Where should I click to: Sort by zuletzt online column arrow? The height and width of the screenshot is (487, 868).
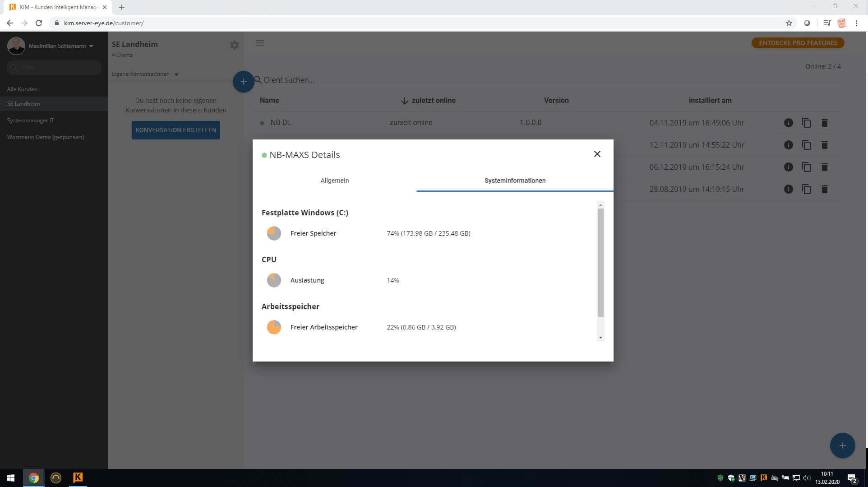(404, 101)
